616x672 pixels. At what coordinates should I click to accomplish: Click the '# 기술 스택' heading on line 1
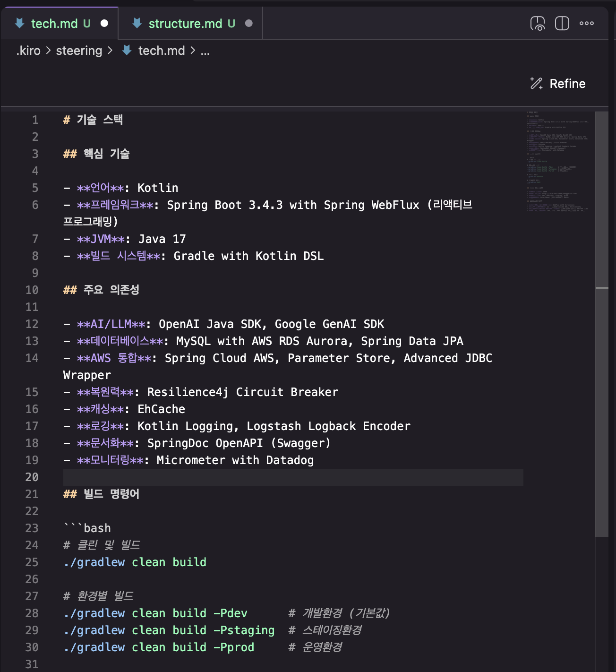[x=93, y=120]
